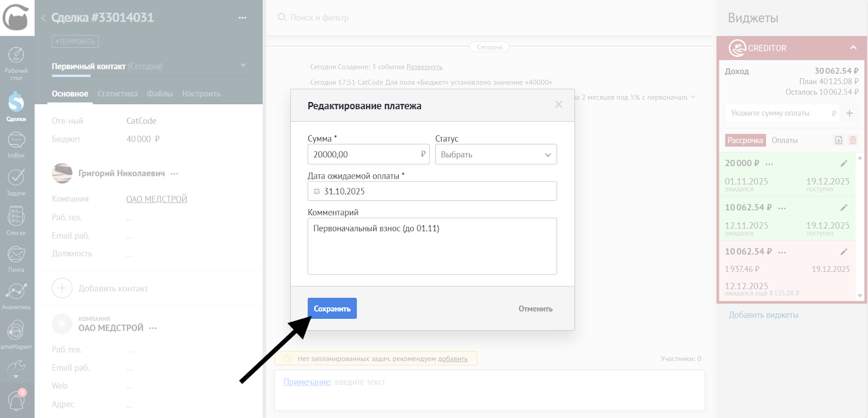Open the Сделки section in sidebar
The height and width of the screenshot is (418, 868).
pyautogui.click(x=16, y=106)
